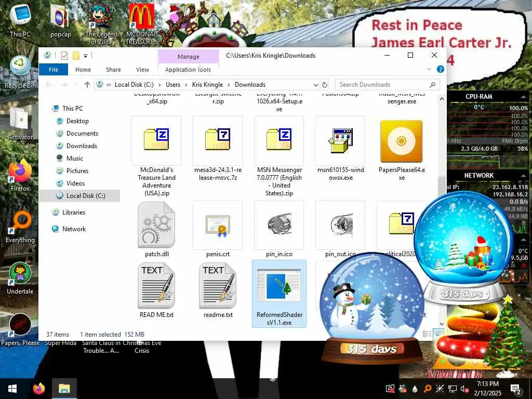This screenshot has width=532, height=399.
Task: Open popcap desktop icon
Action: click(x=60, y=20)
